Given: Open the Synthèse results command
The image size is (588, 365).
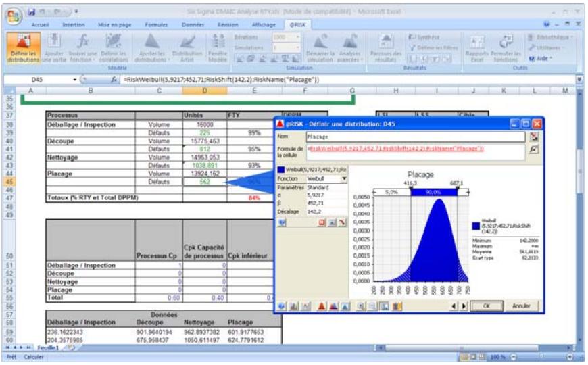Looking at the screenshot, I should coord(424,37).
